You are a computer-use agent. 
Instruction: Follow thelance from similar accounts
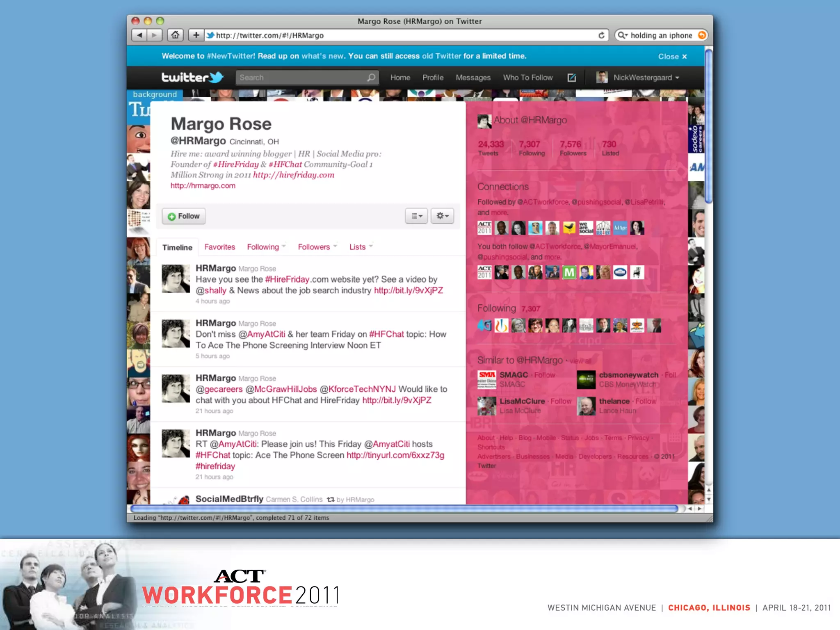646,401
